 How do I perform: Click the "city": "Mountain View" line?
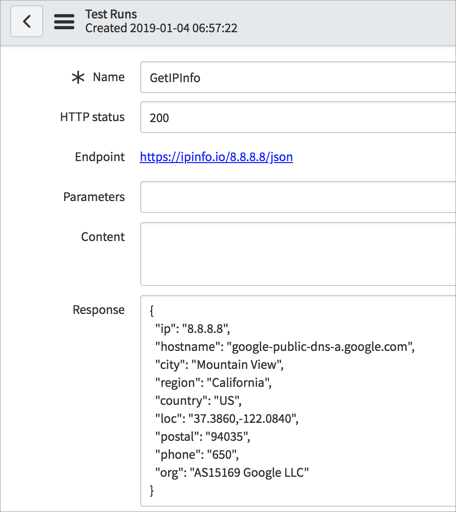[219, 365]
